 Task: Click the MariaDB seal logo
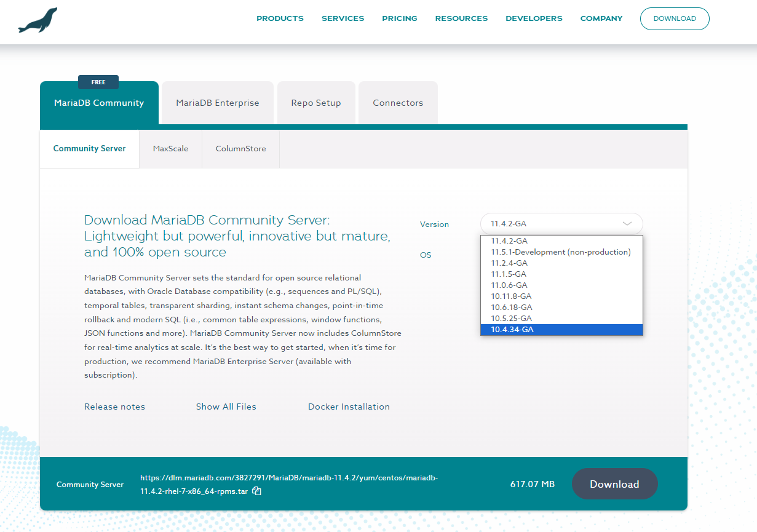pos(38,20)
